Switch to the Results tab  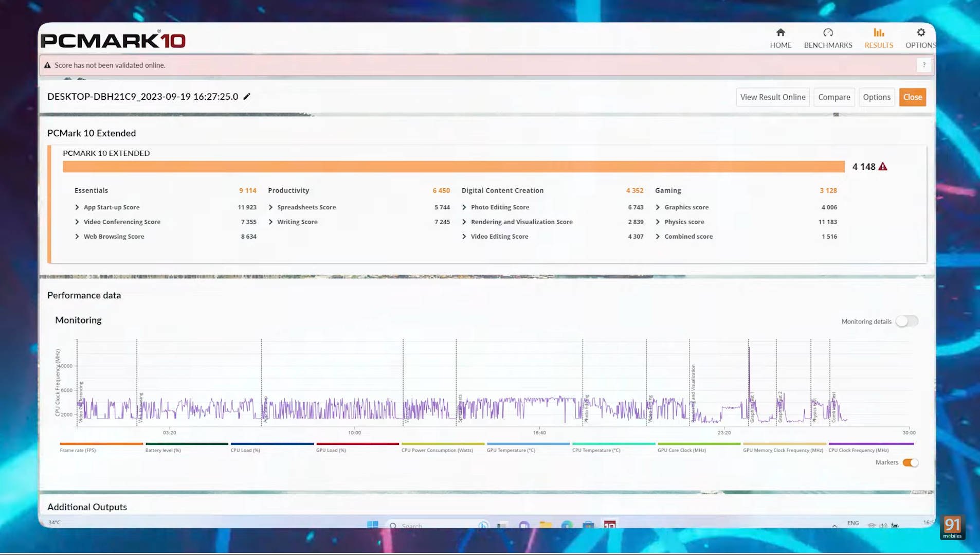tap(879, 39)
